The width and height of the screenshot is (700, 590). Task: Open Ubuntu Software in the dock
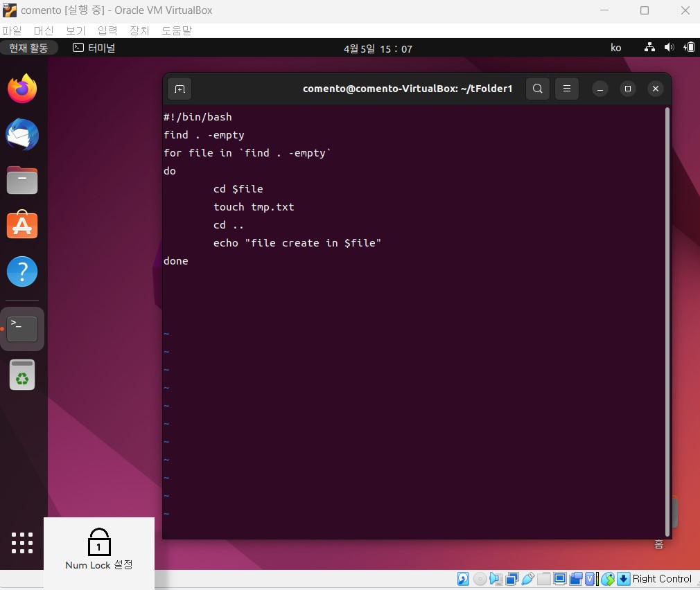click(22, 224)
